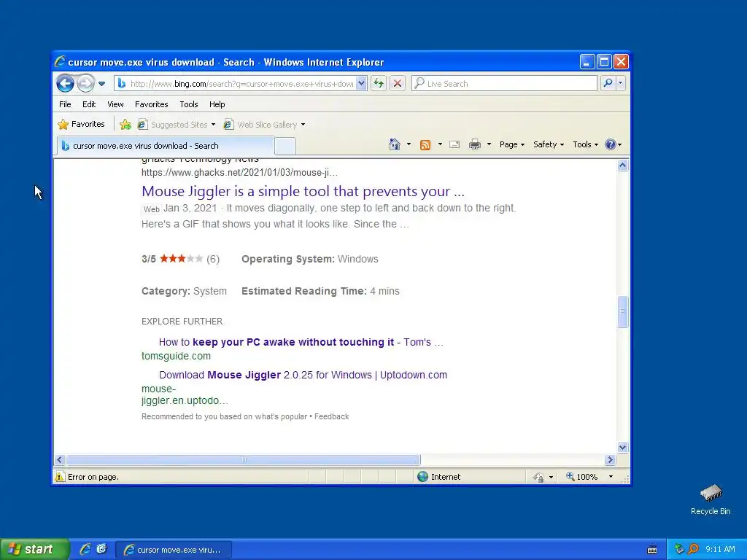The height and width of the screenshot is (560, 747).
Task: Click the tomsguide.com green URL text
Action: pyautogui.click(x=176, y=356)
